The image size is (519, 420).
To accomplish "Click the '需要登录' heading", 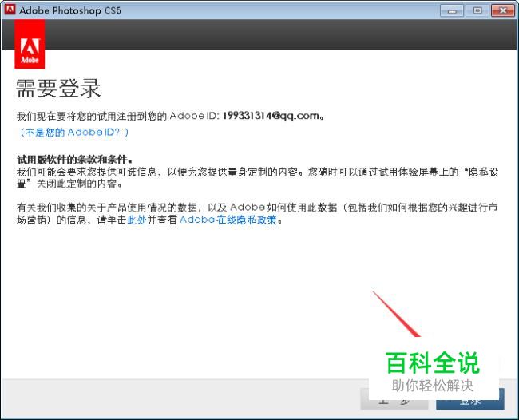I will pyautogui.click(x=58, y=89).
